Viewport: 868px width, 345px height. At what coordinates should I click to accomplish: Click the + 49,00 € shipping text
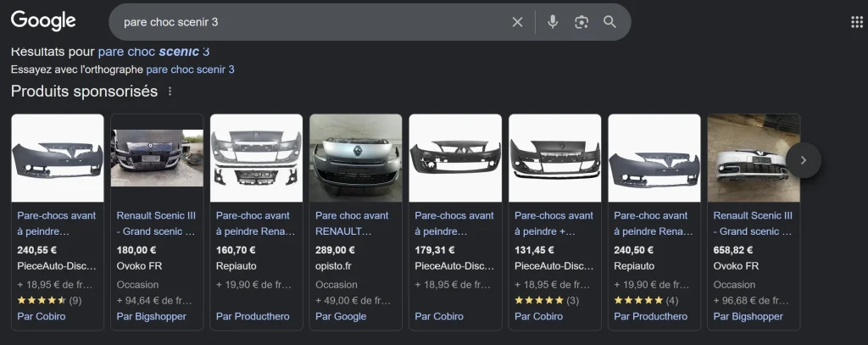pos(353,301)
